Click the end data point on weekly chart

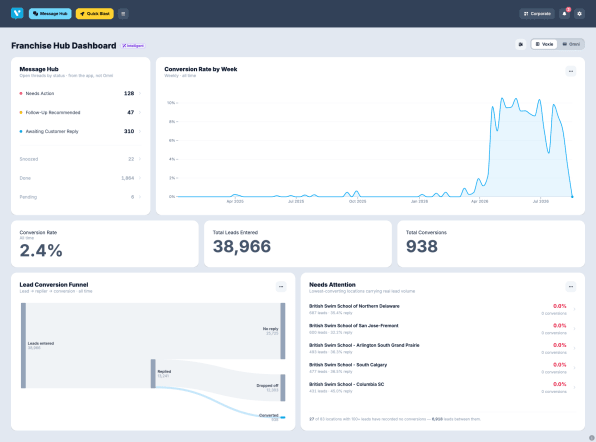[x=572, y=196]
